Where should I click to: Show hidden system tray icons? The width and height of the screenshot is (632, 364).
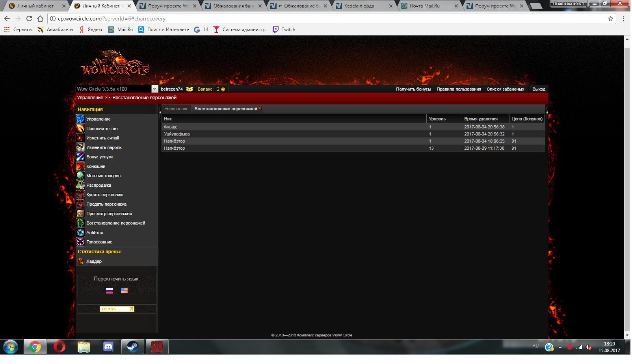pyautogui.click(x=560, y=347)
